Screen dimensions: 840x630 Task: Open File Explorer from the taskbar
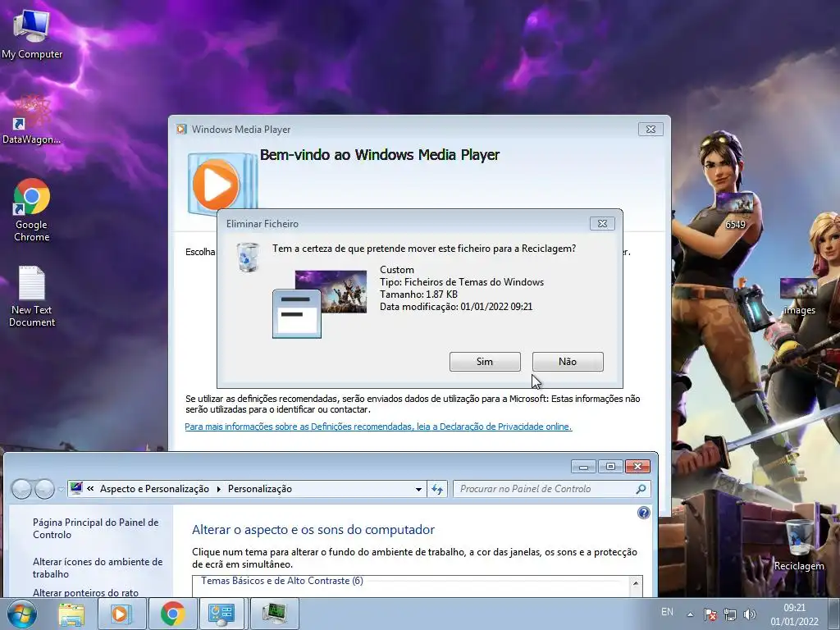tap(71, 614)
